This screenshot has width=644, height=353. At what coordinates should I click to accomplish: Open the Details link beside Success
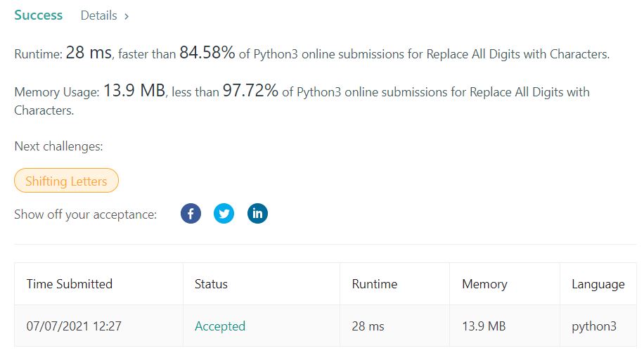coord(104,15)
